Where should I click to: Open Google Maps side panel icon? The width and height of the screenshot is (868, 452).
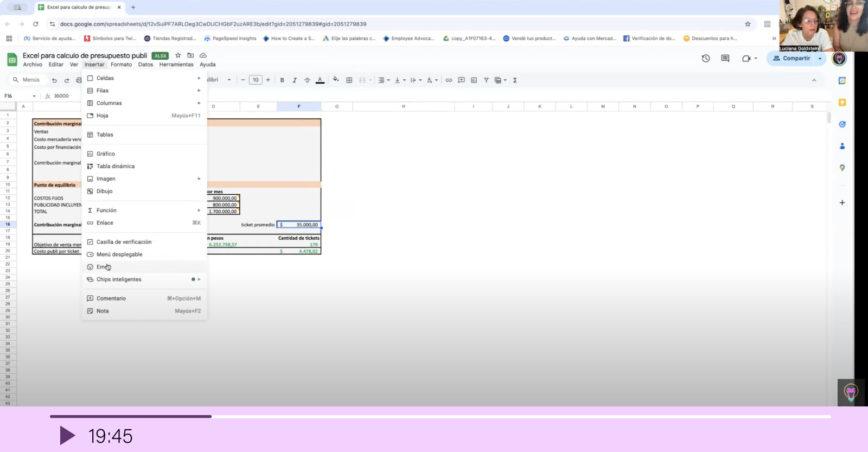(842, 168)
